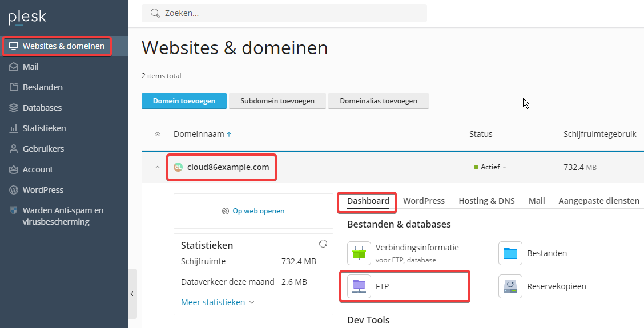Viewport: 644px width, 328px height.
Task: Click Dataverkeer deze maand 2.6 MB value
Action: [x=294, y=282]
